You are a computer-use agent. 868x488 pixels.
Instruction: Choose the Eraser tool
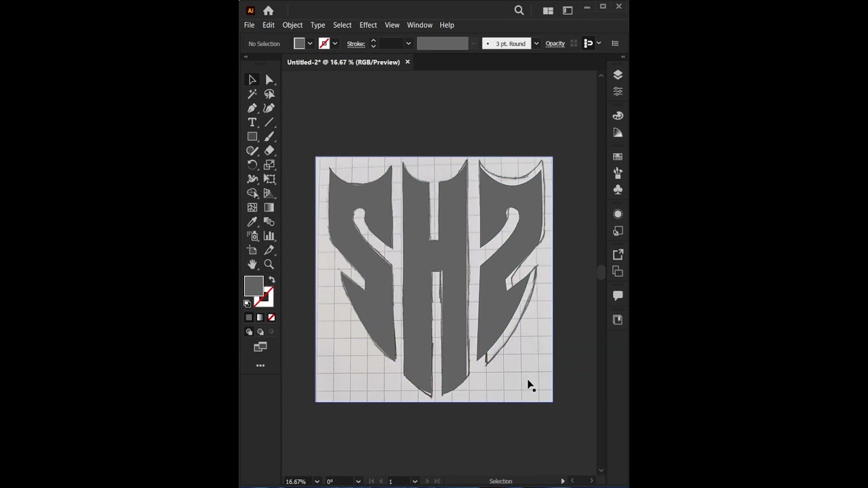click(269, 151)
